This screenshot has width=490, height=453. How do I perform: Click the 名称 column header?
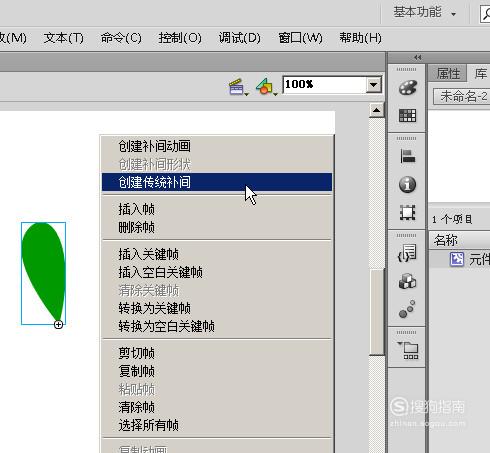click(460, 240)
